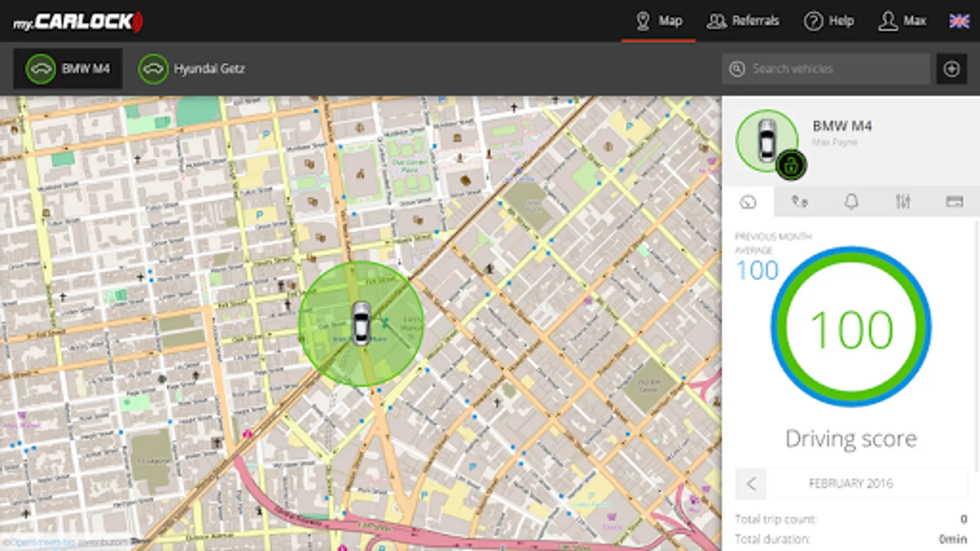The width and height of the screenshot is (980, 551).
Task: Go to the previous month with the arrow
Action: pos(751,484)
